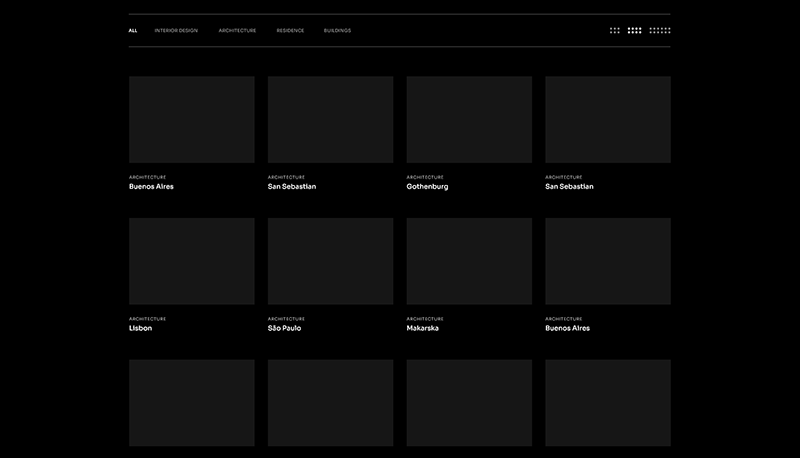Screen dimensions: 800x458
Task: Show ALL projects filter
Action: [133, 31]
